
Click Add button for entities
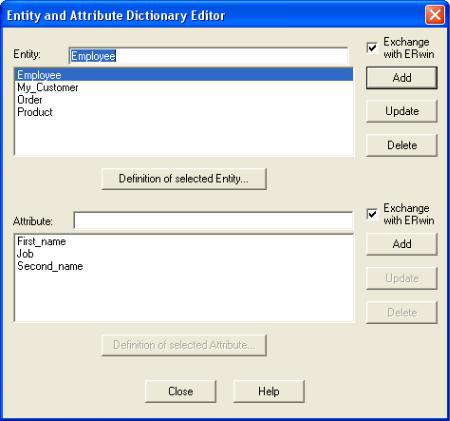point(402,78)
